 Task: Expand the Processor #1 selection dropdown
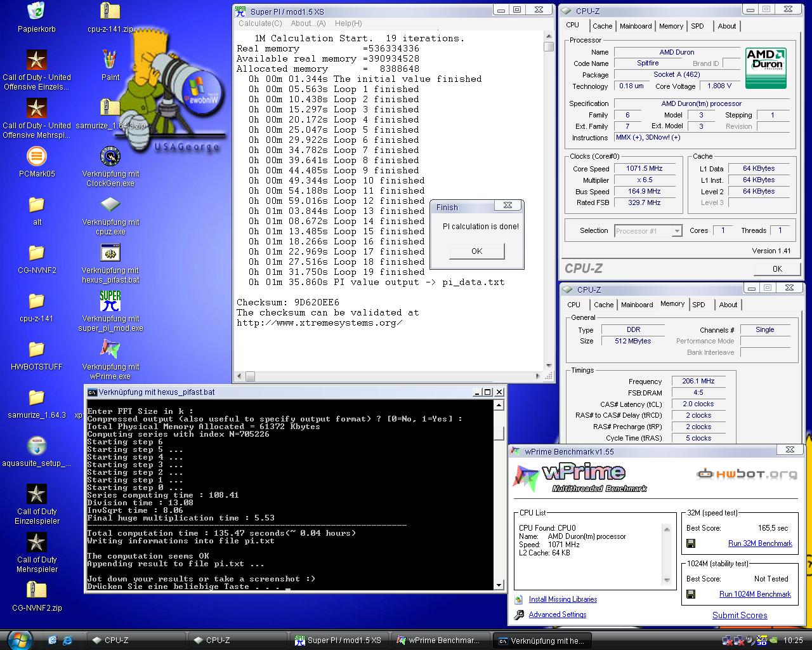[678, 231]
